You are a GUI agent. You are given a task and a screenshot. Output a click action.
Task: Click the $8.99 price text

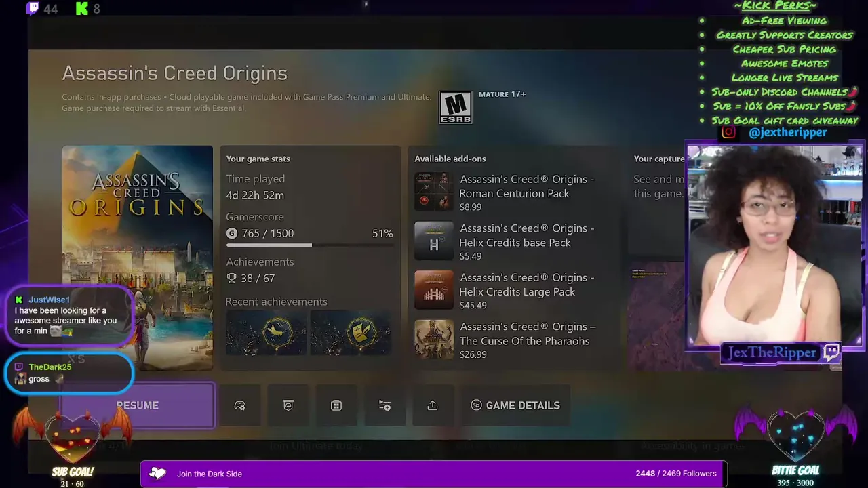coord(471,207)
